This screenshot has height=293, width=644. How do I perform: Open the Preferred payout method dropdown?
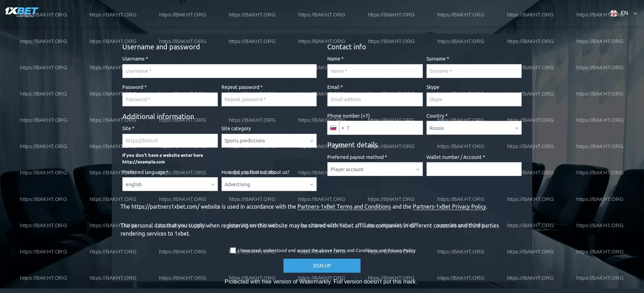[x=375, y=169]
